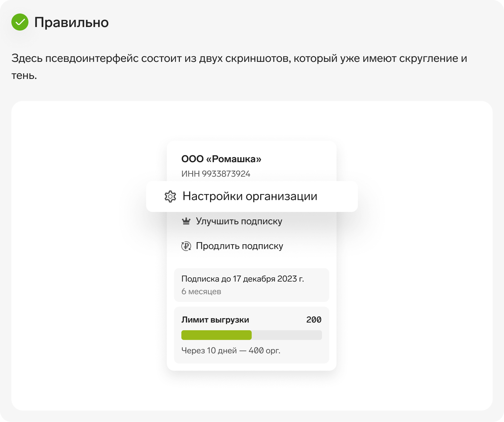
Task: Click the Лимит выгрузки heading
Action: tap(215, 320)
